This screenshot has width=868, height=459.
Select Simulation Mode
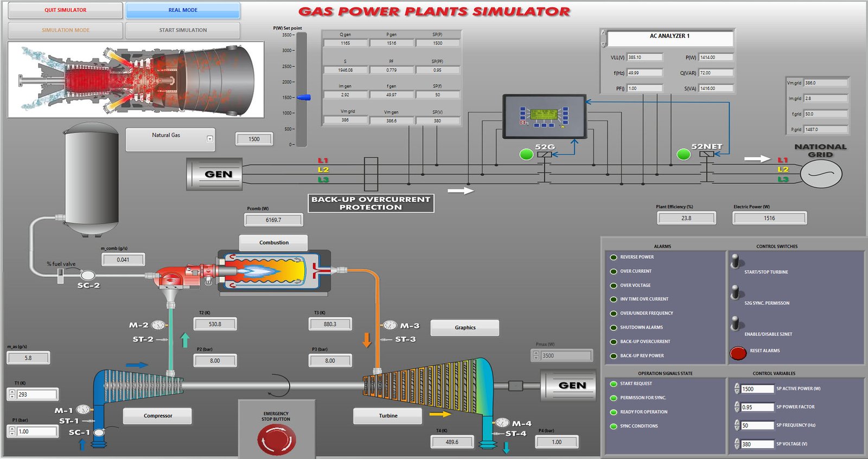pos(66,30)
